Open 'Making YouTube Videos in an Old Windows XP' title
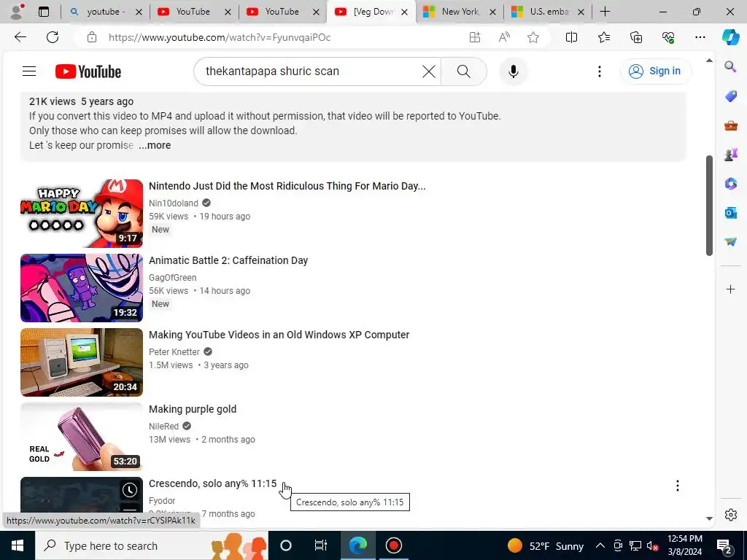The image size is (747, 560). pos(279,335)
